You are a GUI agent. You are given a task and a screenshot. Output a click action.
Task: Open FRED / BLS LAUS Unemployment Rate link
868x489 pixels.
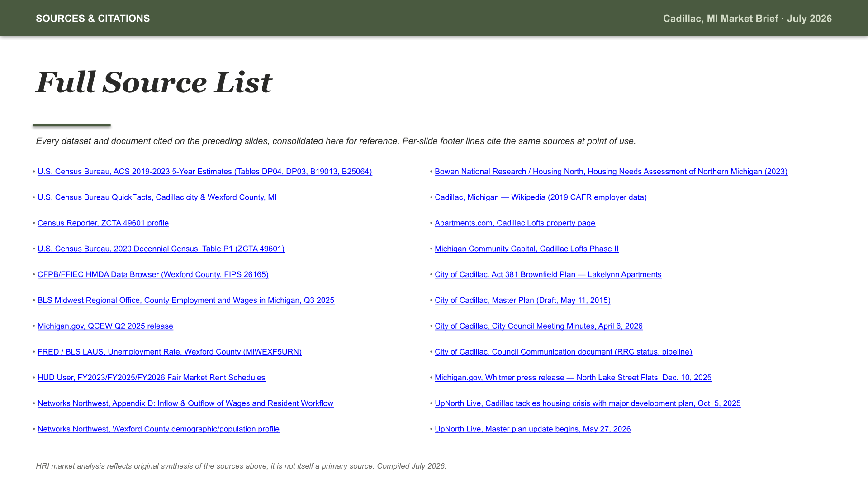(170, 352)
